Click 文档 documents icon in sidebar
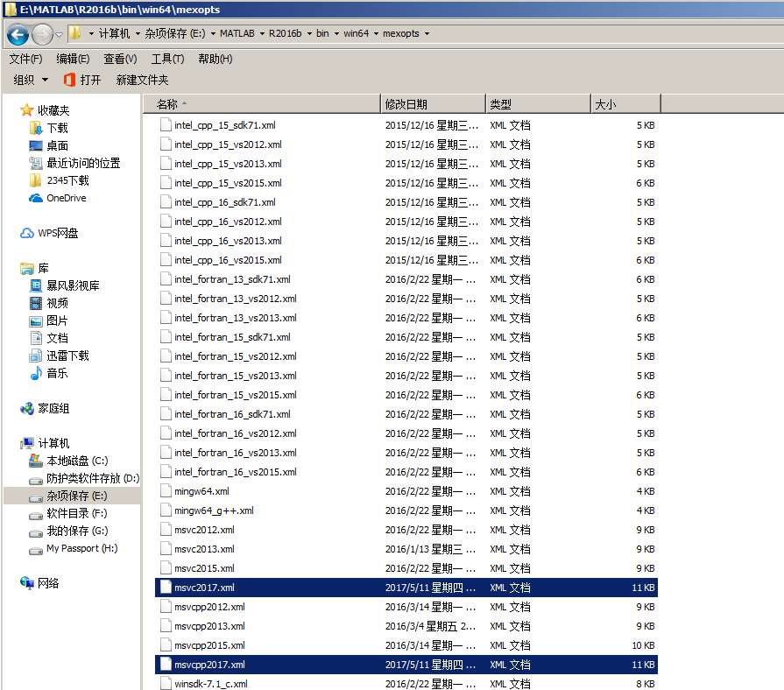784x690 pixels. click(36, 338)
